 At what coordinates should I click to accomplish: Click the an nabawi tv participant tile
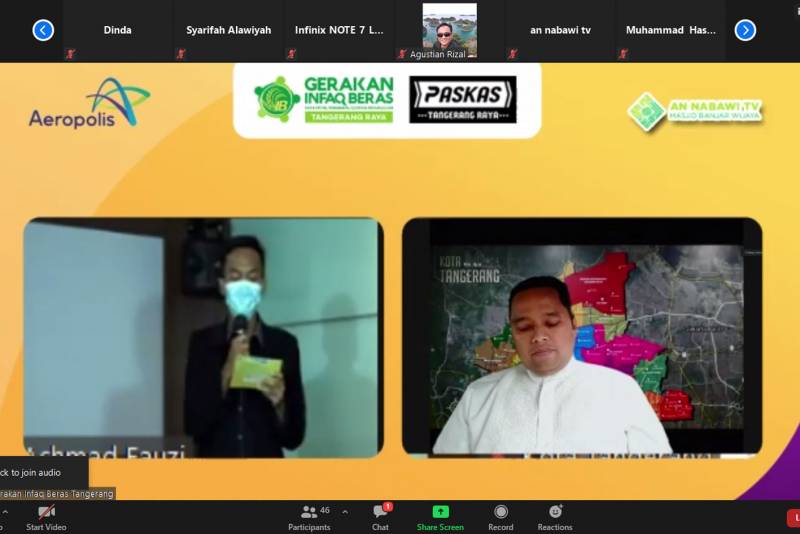(x=560, y=30)
